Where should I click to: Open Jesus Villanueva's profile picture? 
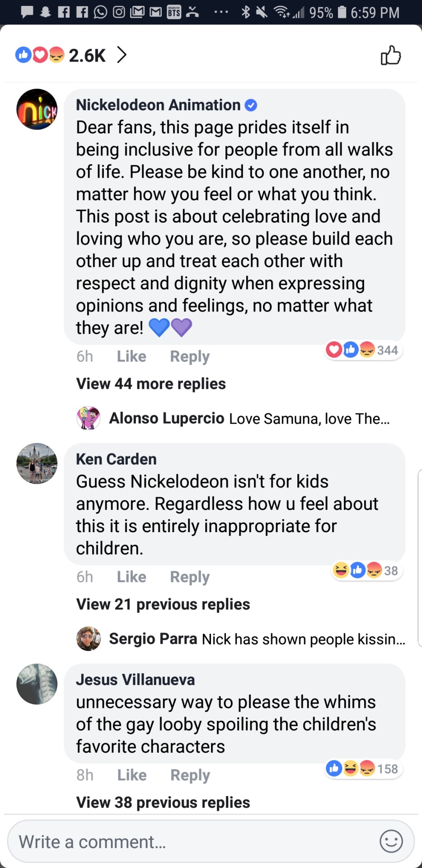click(37, 684)
